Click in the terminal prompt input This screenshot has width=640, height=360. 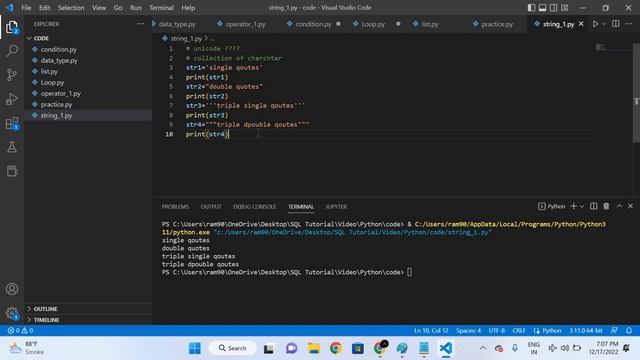[409, 272]
